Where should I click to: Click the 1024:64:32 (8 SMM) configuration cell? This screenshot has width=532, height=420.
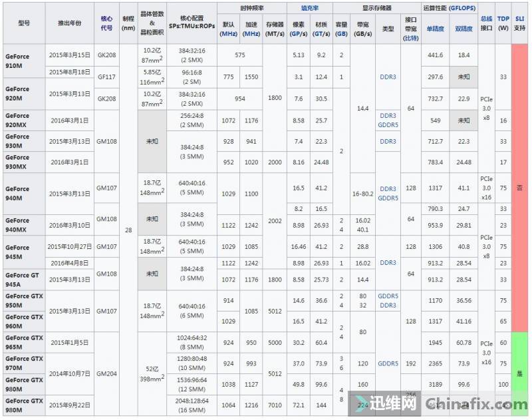(x=192, y=342)
